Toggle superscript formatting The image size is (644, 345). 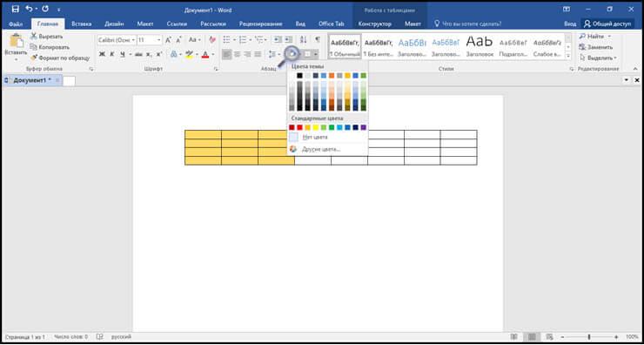159,54
